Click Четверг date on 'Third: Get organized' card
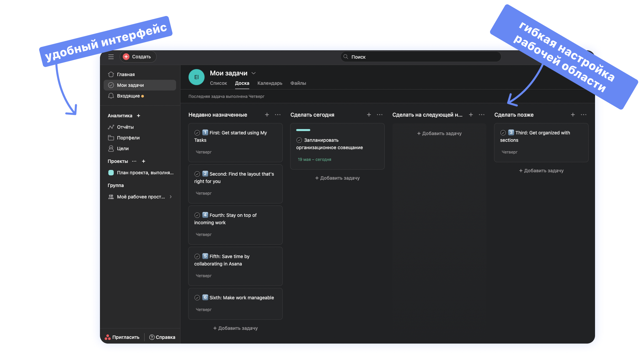 click(x=509, y=152)
